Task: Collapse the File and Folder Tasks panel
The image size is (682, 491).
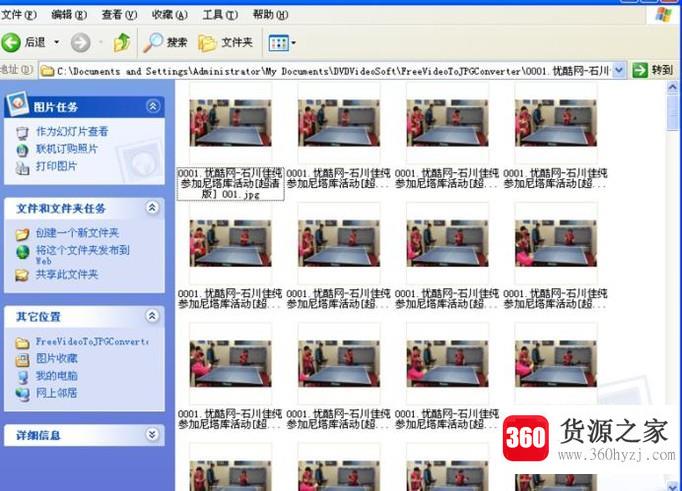Action: click(x=152, y=207)
